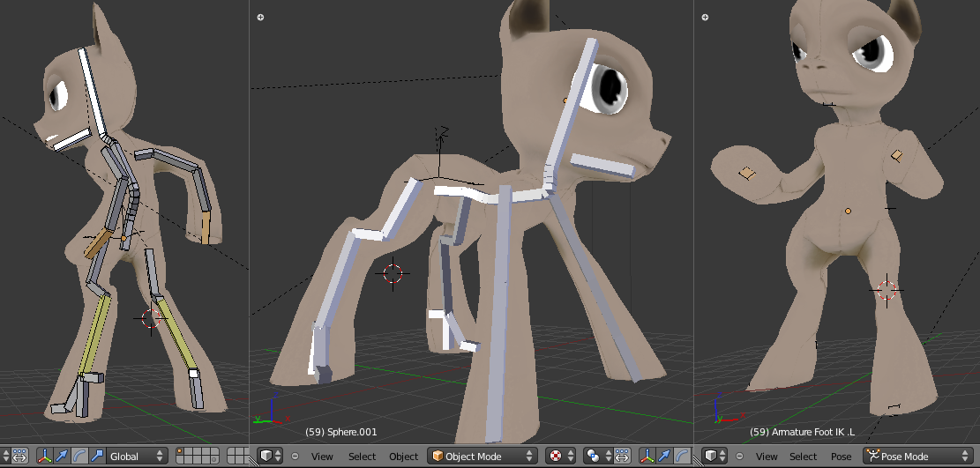Open Select menu in middle viewport
This screenshot has width=980, height=468.
[x=362, y=457]
